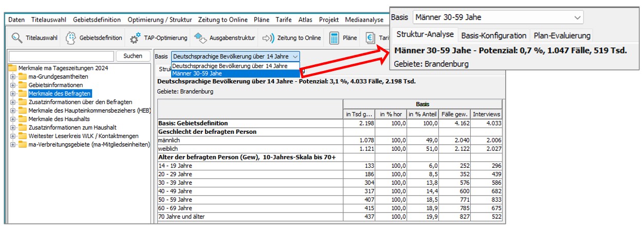Expand the Gebietsinformationen tree node
644x226 pixels.
click(13, 85)
